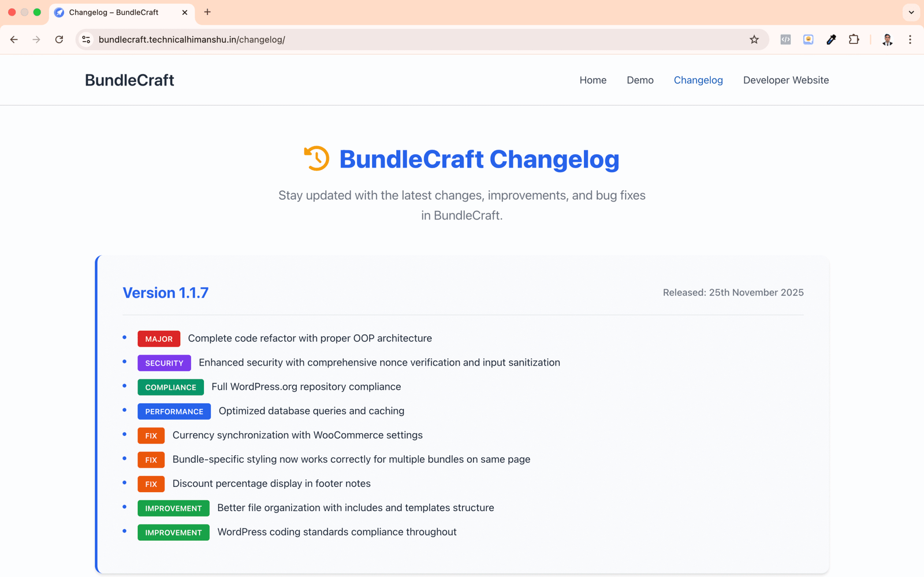
Task: Reload the current page
Action: click(x=59, y=40)
